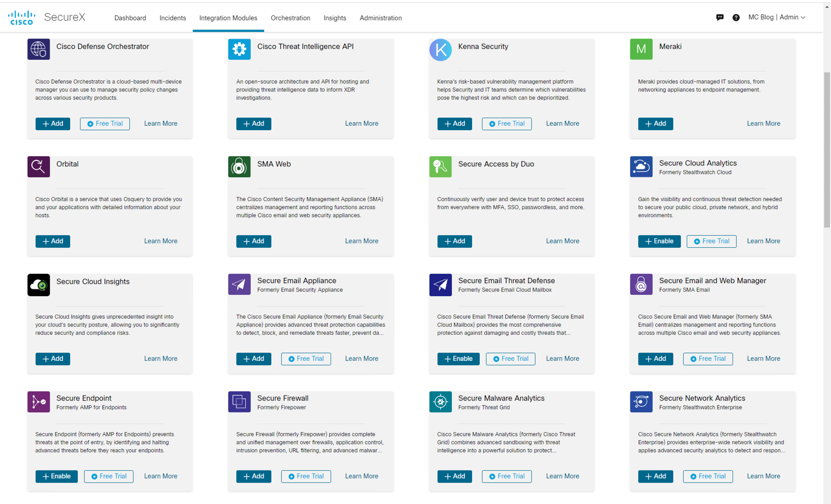Go to the Administration tab
This screenshot has height=504, width=831.
(x=380, y=18)
